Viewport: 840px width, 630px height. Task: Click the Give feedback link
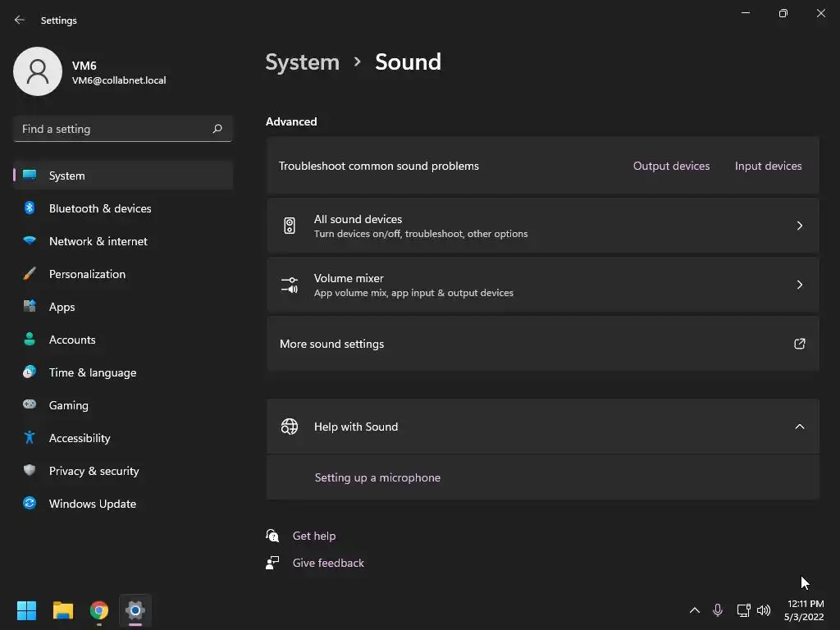pos(328,563)
